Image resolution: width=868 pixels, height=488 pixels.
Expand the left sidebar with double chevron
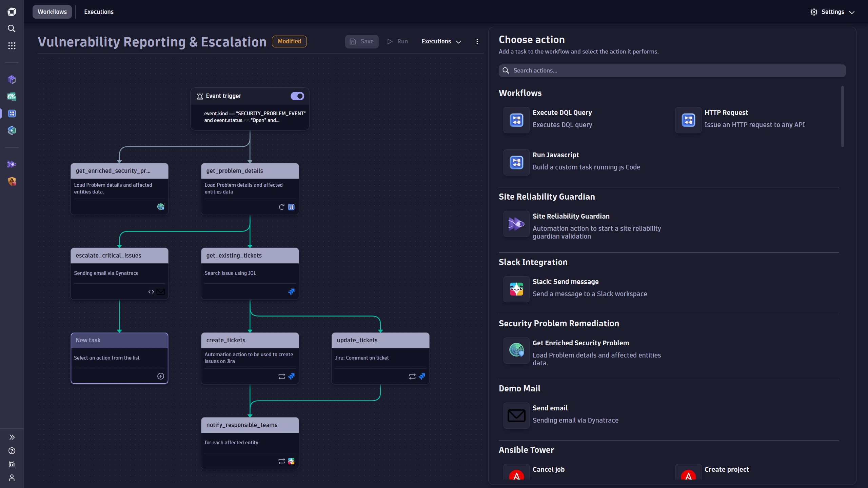coord(12,437)
